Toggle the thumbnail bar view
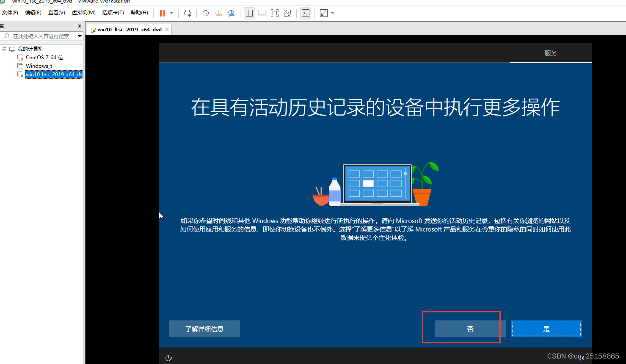The image size is (626, 364). (262, 13)
